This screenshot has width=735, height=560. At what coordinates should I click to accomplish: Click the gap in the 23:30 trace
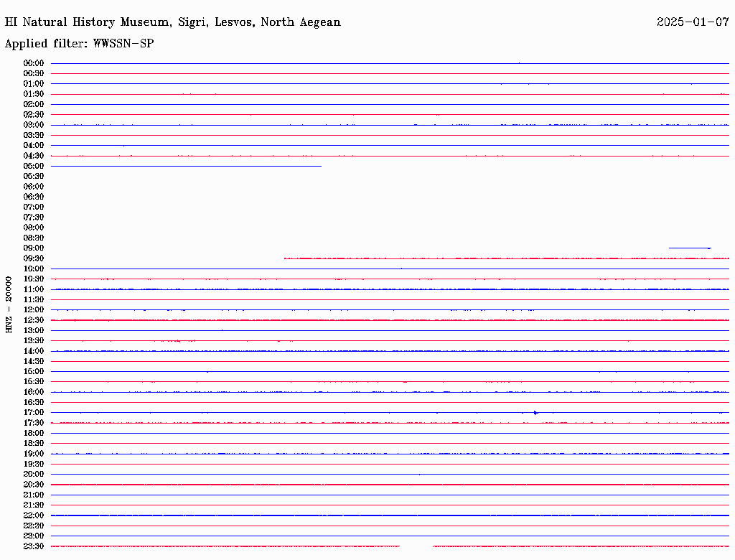coord(416,546)
